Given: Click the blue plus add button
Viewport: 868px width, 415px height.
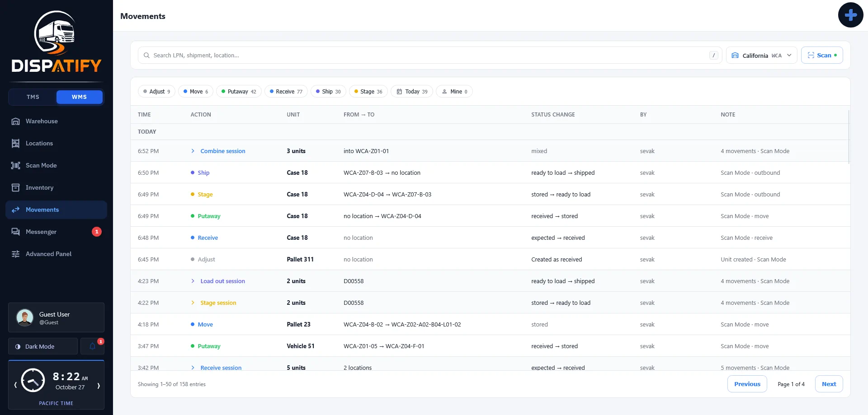Looking at the screenshot, I should (850, 15).
